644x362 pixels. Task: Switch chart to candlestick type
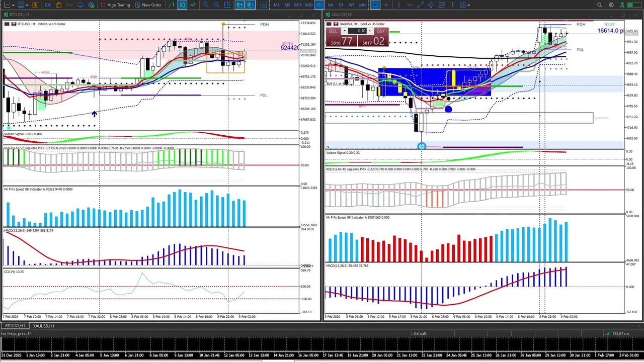click(x=182, y=5)
